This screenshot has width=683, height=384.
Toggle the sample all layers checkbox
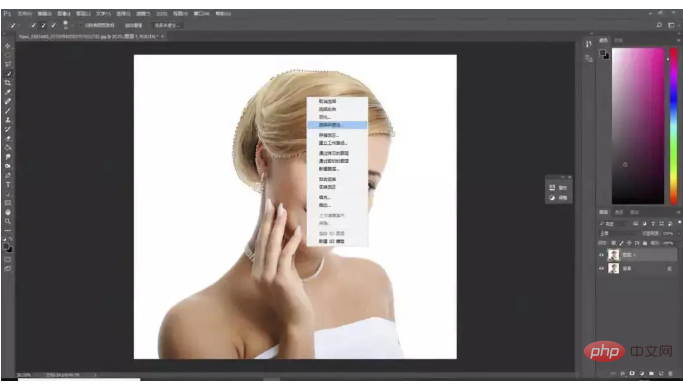coord(81,25)
